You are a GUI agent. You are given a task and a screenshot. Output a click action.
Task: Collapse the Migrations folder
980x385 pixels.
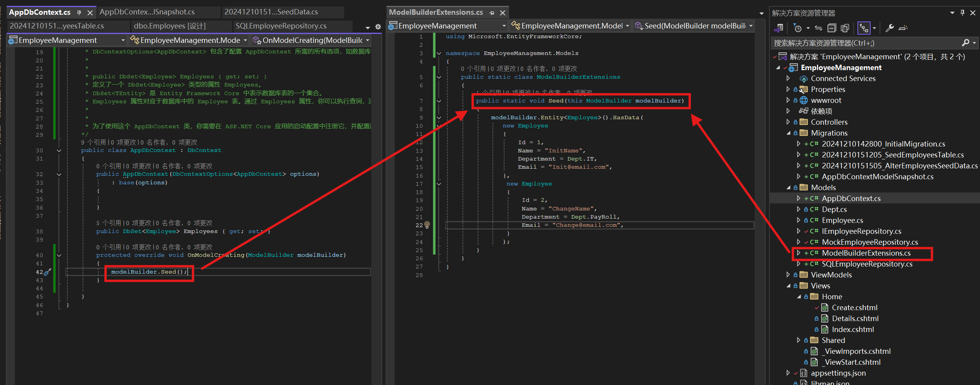pyautogui.click(x=788, y=133)
